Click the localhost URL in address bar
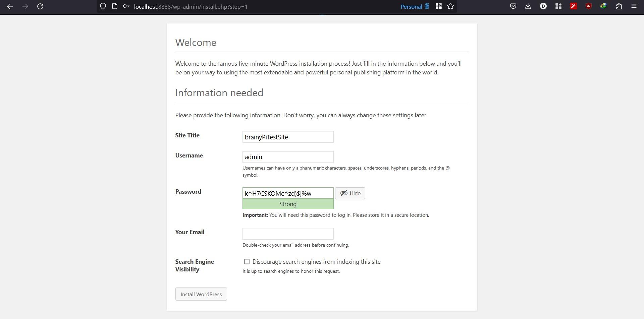Screen dimensions: 644x319 [191, 7]
